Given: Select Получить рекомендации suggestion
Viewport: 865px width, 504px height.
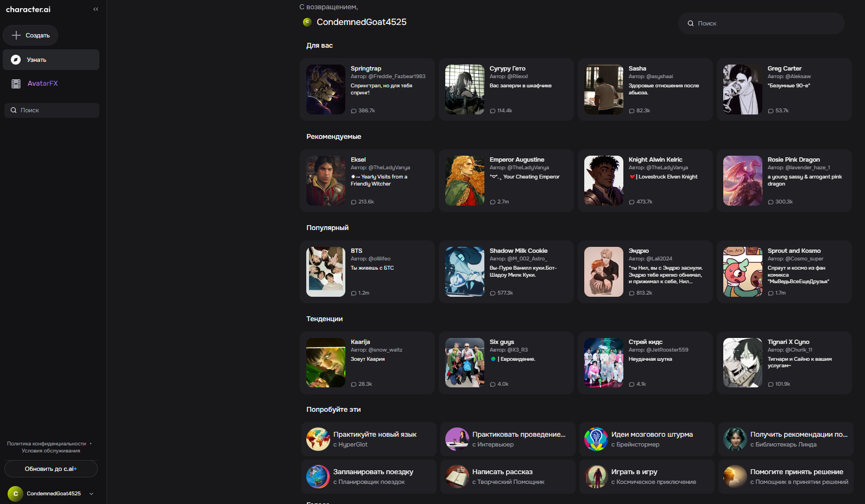Looking at the screenshot, I should pyautogui.click(x=786, y=439).
